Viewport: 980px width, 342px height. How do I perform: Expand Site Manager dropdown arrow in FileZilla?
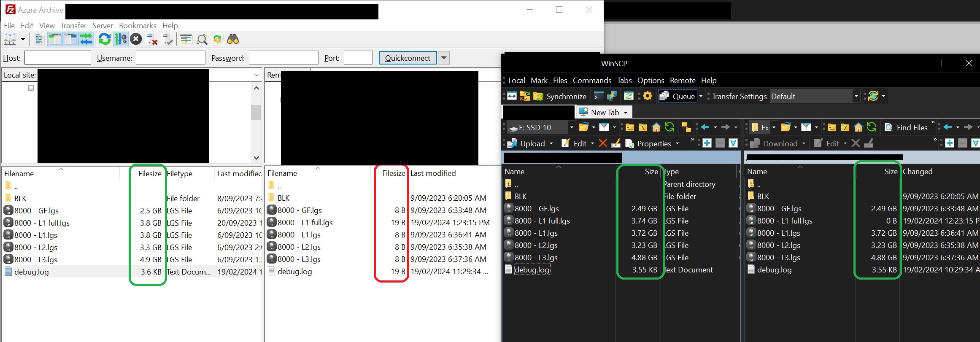click(x=23, y=39)
